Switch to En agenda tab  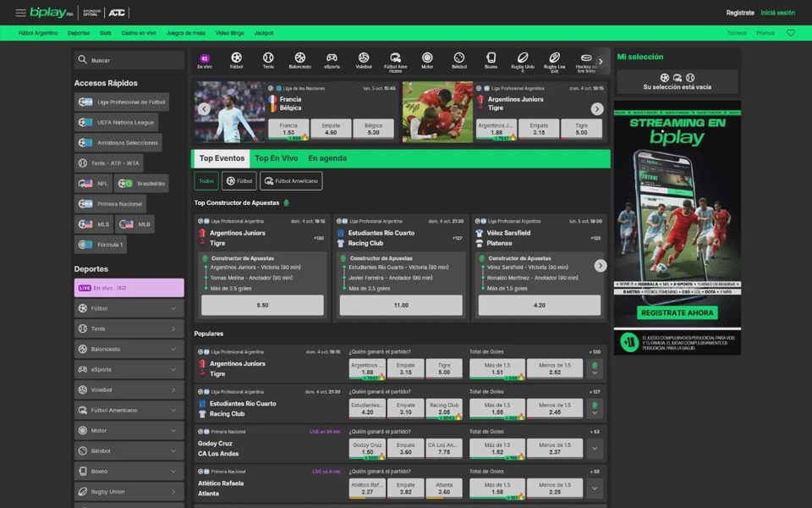(x=327, y=158)
